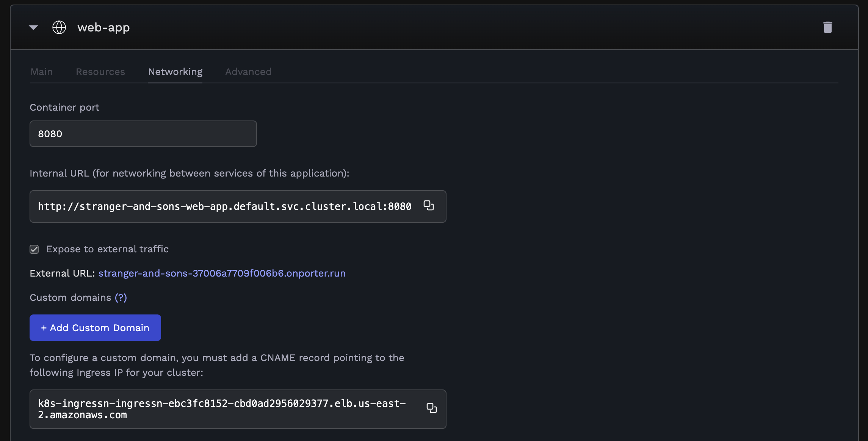Copy the Ingress IP using the copy icon

(431, 408)
